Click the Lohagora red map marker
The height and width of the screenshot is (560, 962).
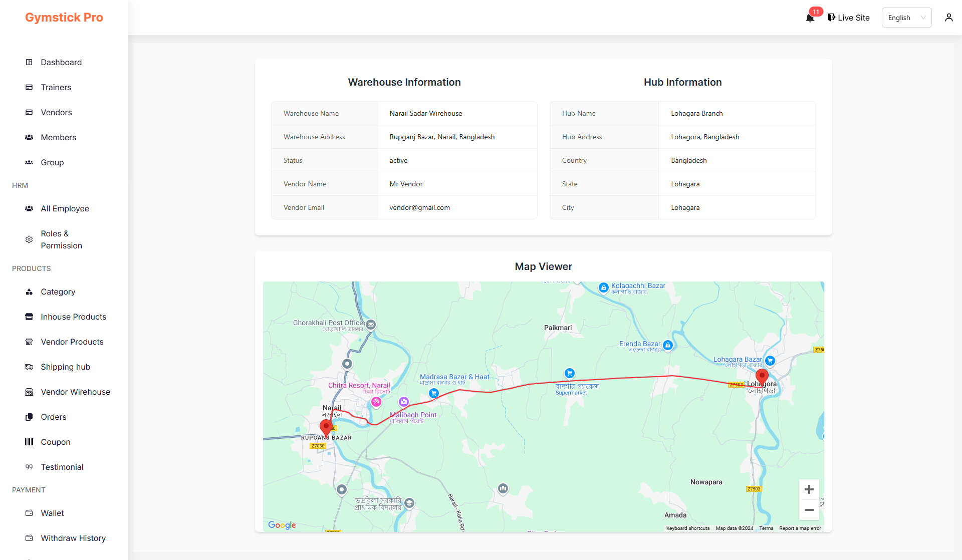pyautogui.click(x=762, y=377)
